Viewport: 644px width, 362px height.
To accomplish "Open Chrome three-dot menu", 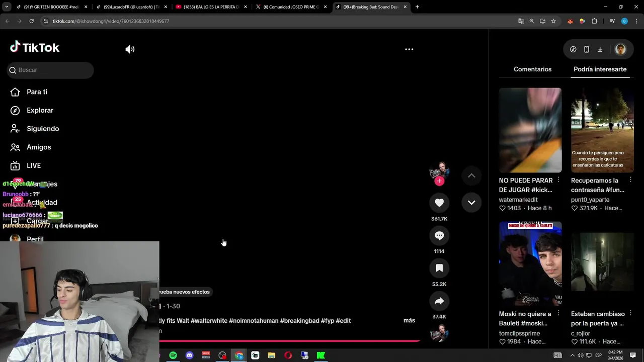I will pos(636,21).
